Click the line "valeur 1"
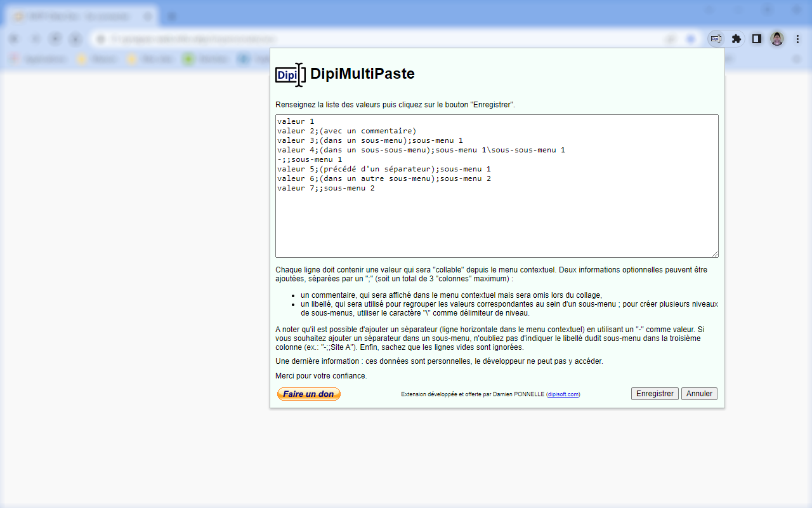The image size is (812, 508). point(296,121)
